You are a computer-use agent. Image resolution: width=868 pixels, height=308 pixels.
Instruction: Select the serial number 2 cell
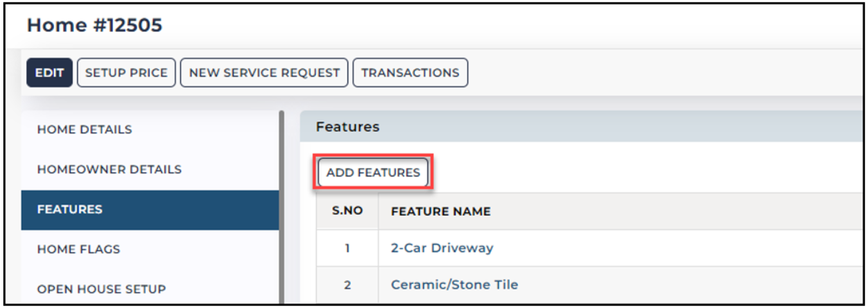pos(347,285)
